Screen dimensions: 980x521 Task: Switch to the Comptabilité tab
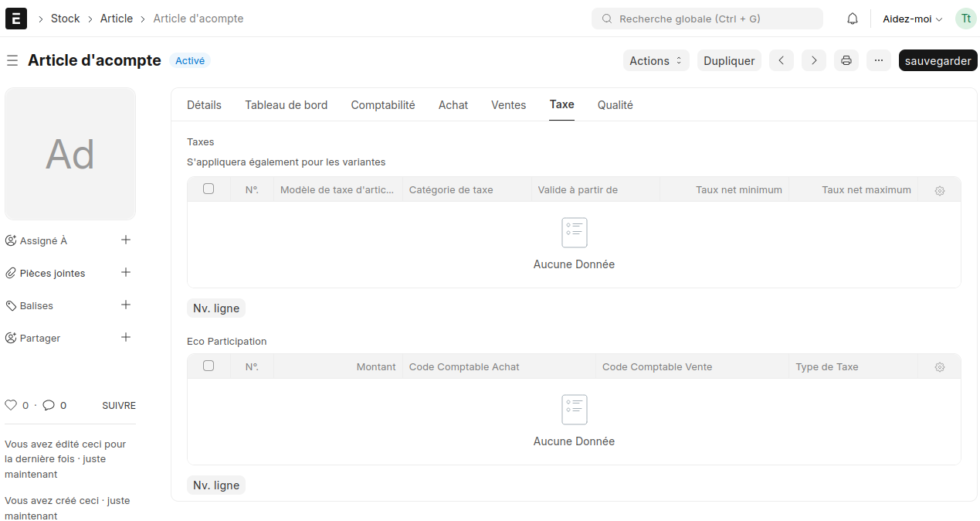(x=383, y=105)
